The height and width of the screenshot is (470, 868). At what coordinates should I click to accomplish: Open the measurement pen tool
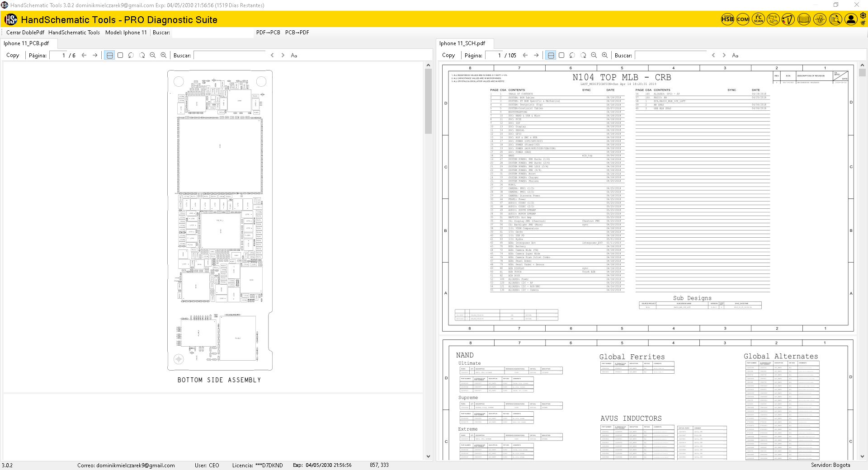788,19
